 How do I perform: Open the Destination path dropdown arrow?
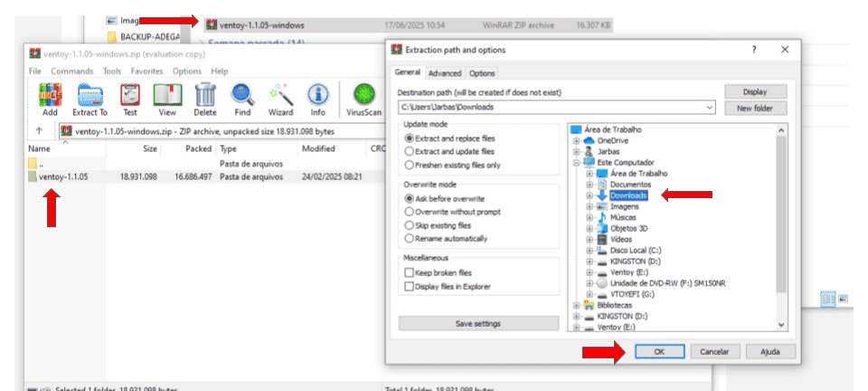click(x=709, y=107)
